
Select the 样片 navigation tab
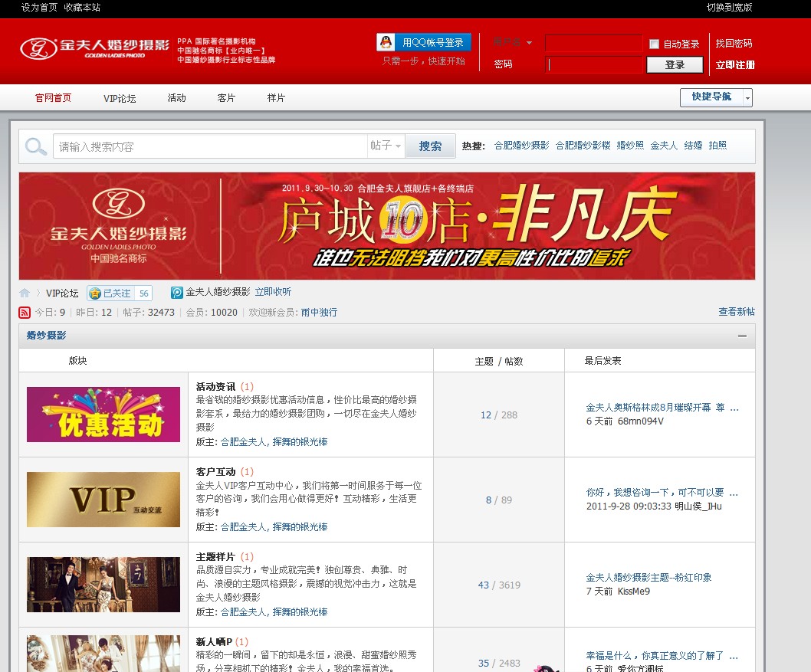tap(276, 98)
